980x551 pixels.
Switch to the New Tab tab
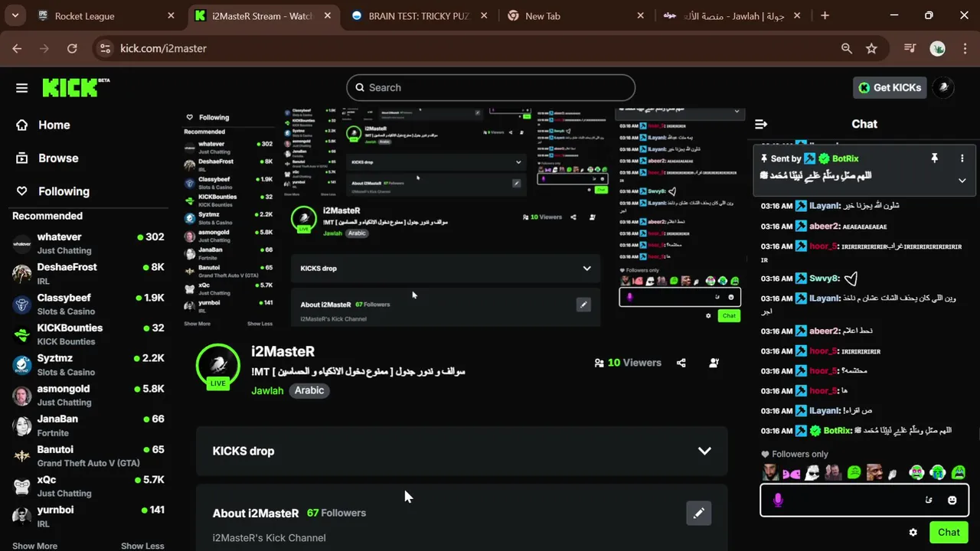click(x=576, y=16)
